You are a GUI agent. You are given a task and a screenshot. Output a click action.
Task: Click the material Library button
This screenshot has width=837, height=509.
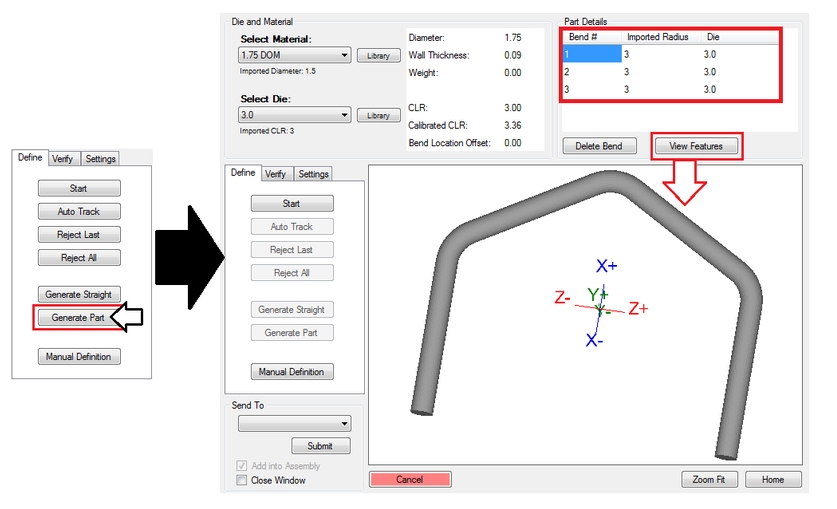click(378, 55)
